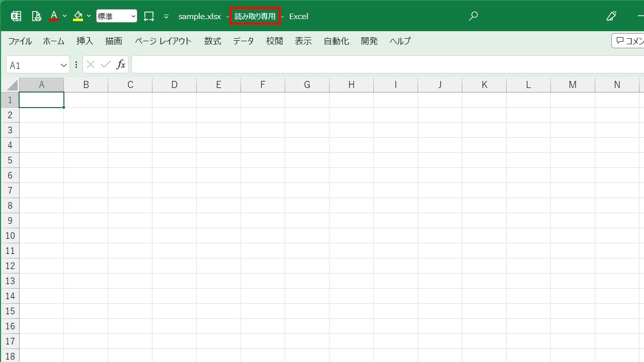Open the ファイル menu

coord(20,41)
